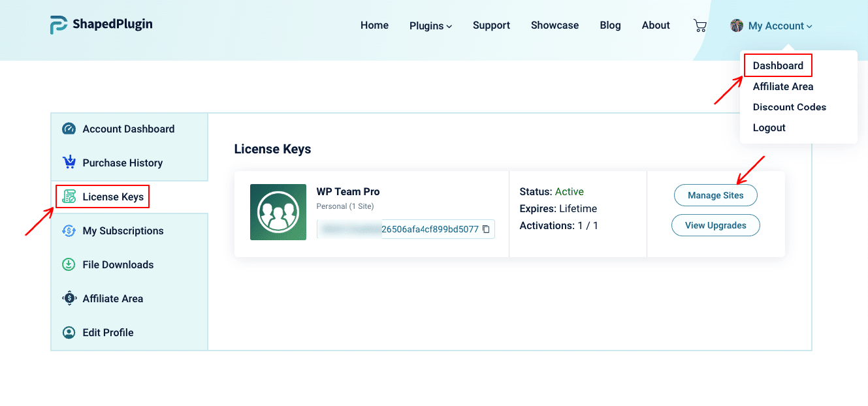Image resolution: width=868 pixels, height=406 pixels.
Task: Click the Affiliate Area dollar icon
Action: pyautogui.click(x=69, y=298)
